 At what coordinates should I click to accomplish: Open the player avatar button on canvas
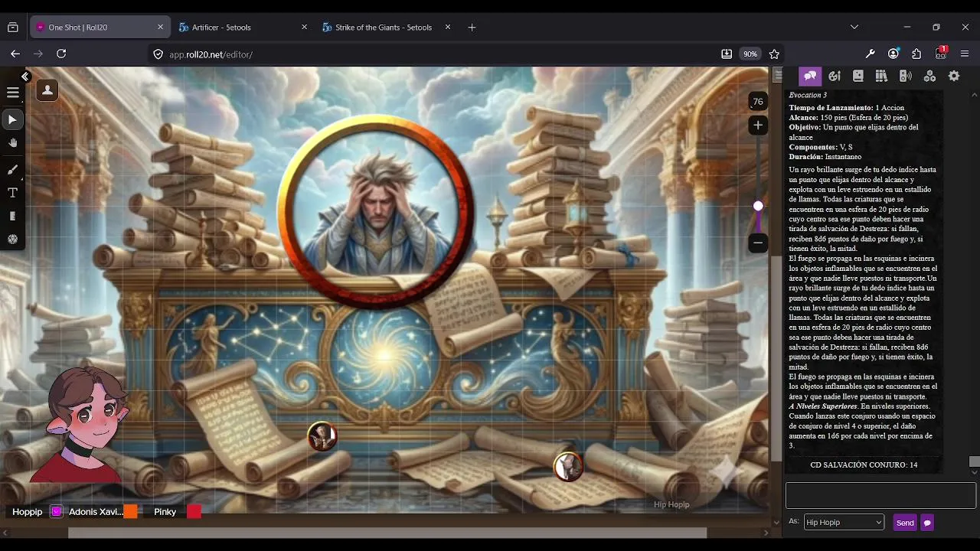pos(47,90)
